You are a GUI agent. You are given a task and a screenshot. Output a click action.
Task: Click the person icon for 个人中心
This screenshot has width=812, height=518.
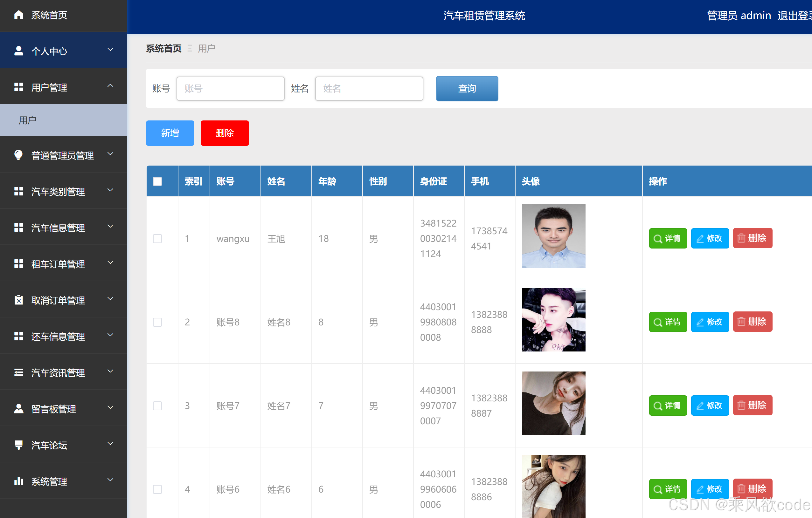(18, 51)
